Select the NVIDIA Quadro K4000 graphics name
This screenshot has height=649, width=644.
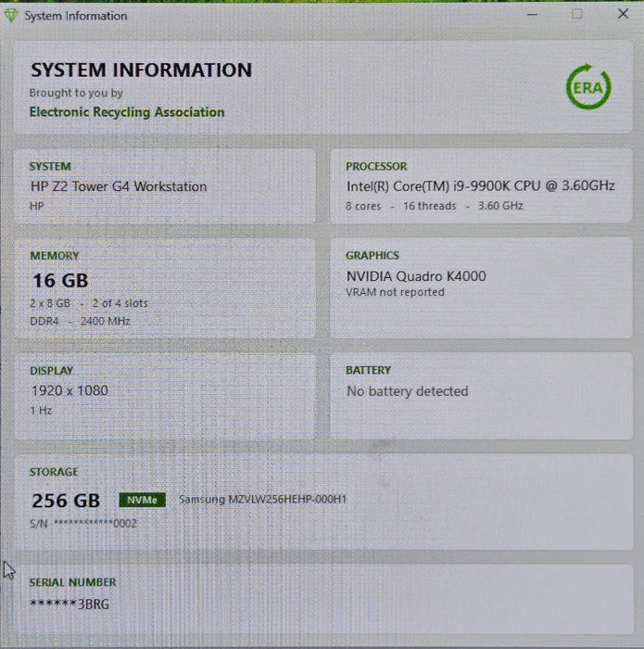pyautogui.click(x=416, y=276)
